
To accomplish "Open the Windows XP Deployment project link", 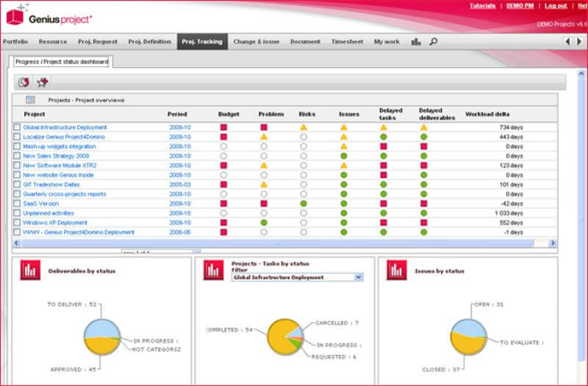I will pyautogui.click(x=55, y=223).
